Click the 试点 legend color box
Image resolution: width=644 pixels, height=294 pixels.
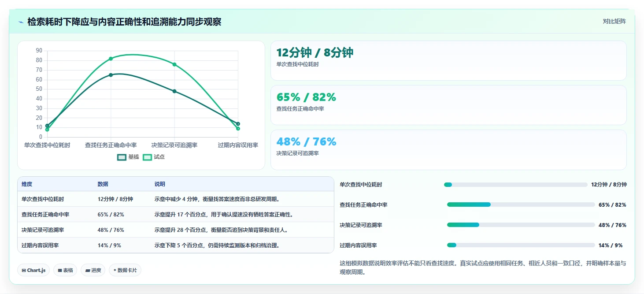click(147, 157)
